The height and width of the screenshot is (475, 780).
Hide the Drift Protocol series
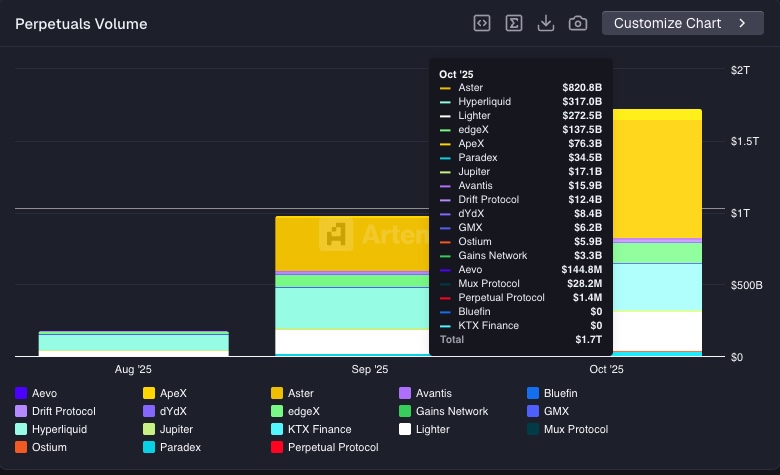pos(63,411)
